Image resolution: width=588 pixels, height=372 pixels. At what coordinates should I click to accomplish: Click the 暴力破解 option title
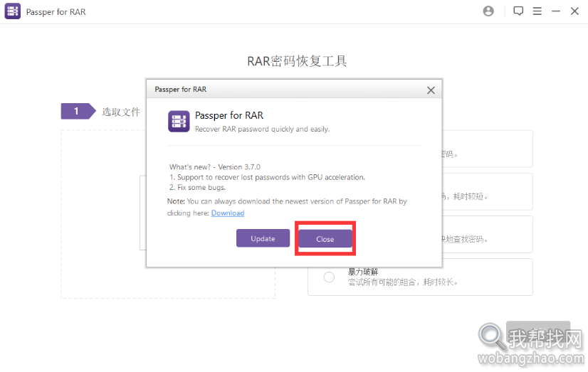click(362, 272)
